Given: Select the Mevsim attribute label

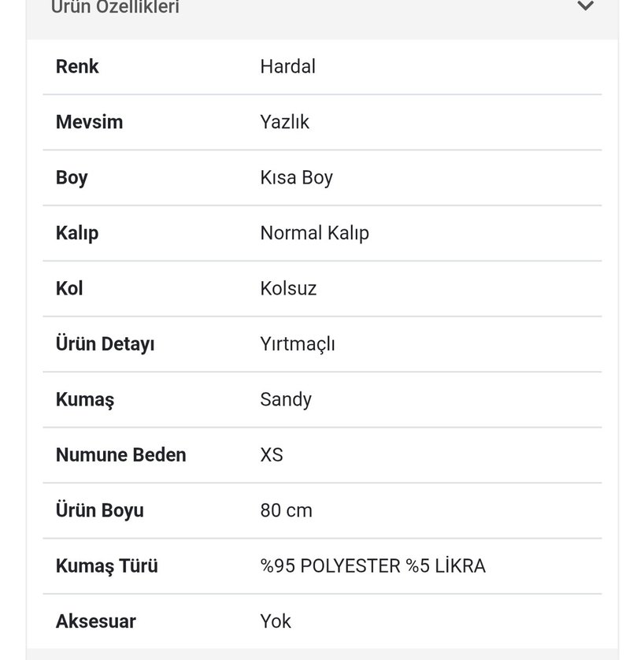Looking at the screenshot, I should point(89,122).
